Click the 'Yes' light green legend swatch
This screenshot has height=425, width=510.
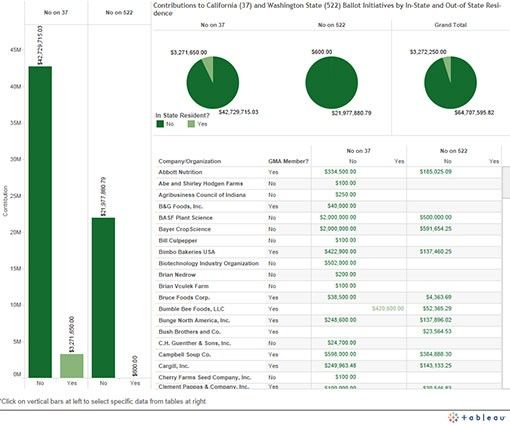[191, 124]
